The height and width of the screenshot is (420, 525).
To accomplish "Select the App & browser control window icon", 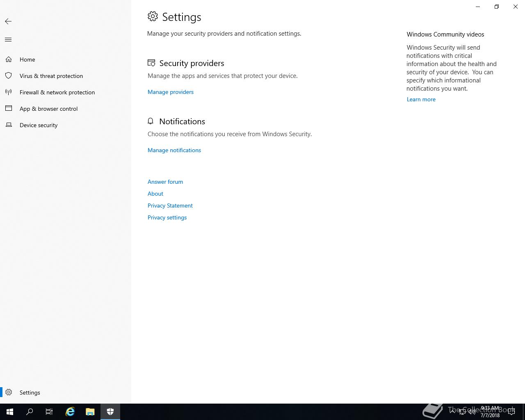I will (9, 109).
